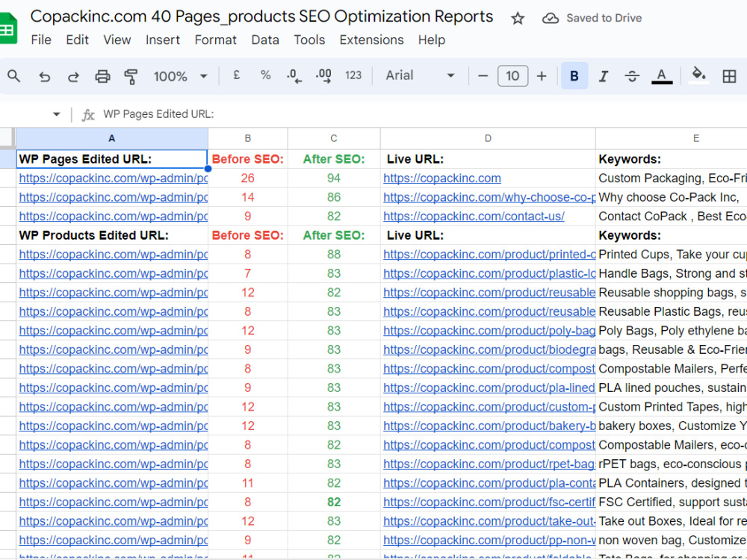This screenshot has width=747, height=560.
Task: Print the spreadsheet
Action: pos(102,76)
